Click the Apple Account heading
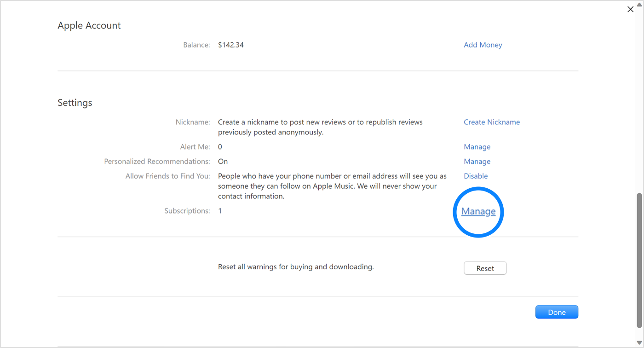 tap(89, 26)
